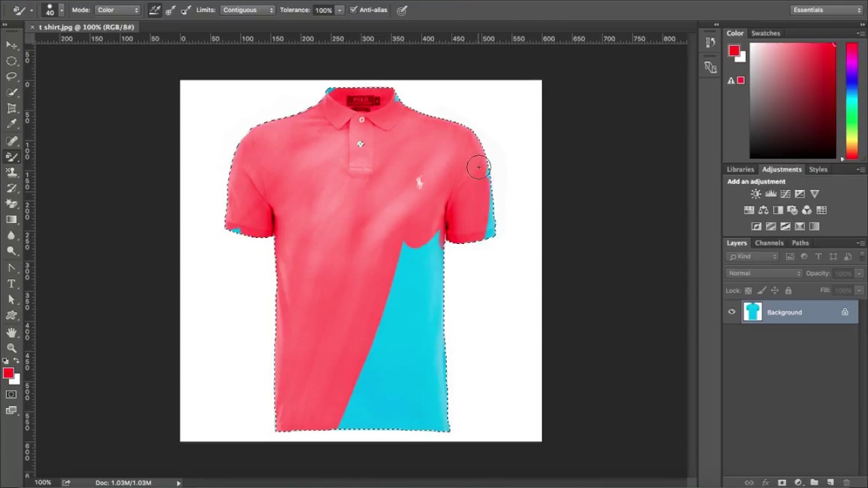Add a layer mask from Layers footer

click(781, 483)
